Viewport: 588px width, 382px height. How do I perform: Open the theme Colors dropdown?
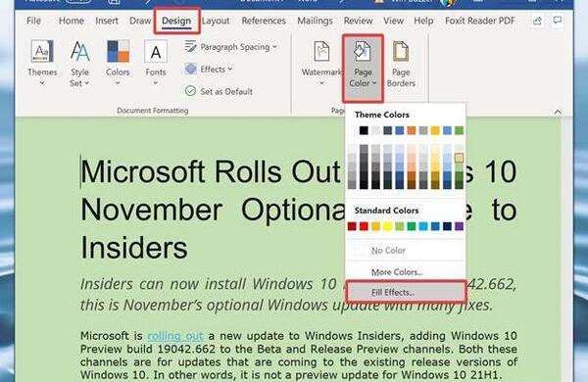pos(118,63)
